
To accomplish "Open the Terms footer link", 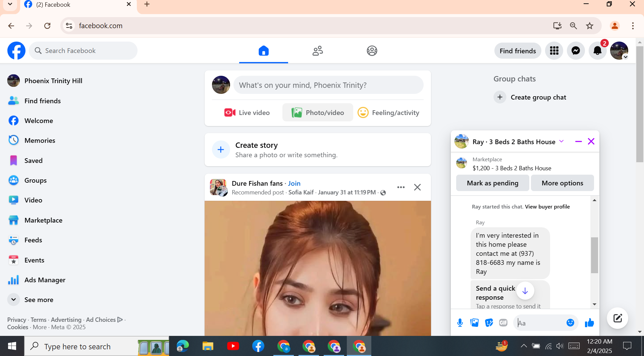I will point(39,320).
